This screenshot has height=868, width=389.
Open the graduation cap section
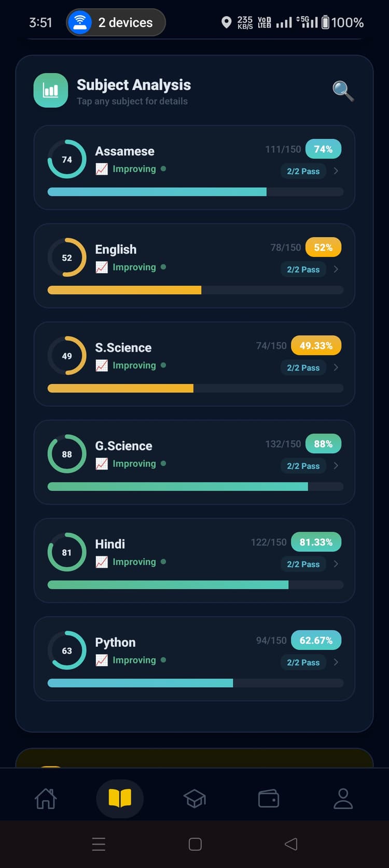[x=195, y=799]
